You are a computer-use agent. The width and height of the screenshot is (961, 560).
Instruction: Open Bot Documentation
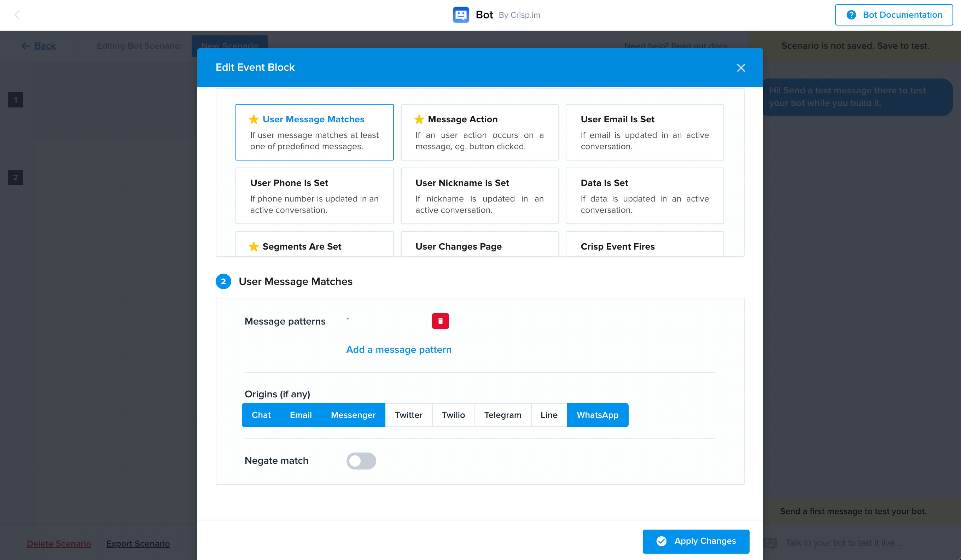click(893, 15)
